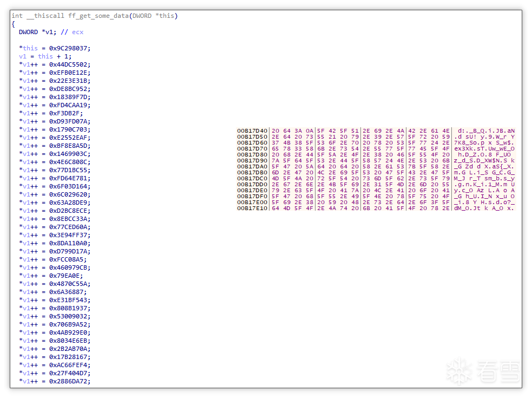Select the value 0xEFB0E12E
Image resolution: width=532 pixels, height=398 pixels.
[x=68, y=73]
